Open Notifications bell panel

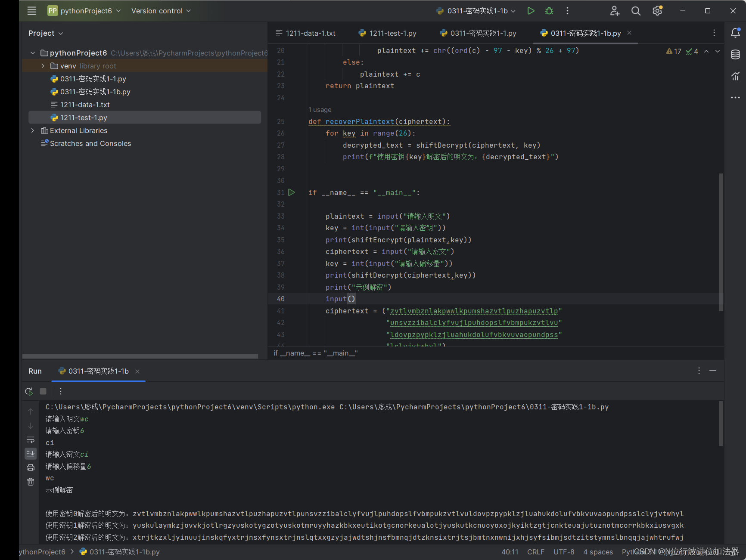pyautogui.click(x=735, y=33)
